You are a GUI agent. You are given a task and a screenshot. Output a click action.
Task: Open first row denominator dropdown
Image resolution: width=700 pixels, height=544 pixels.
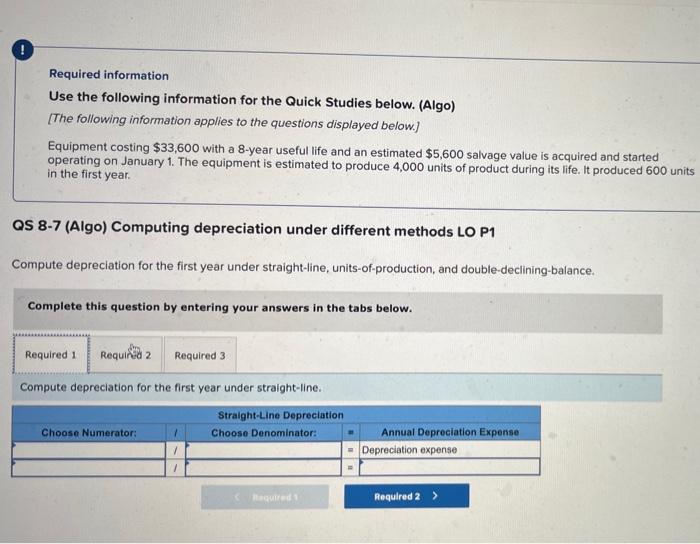(263, 450)
